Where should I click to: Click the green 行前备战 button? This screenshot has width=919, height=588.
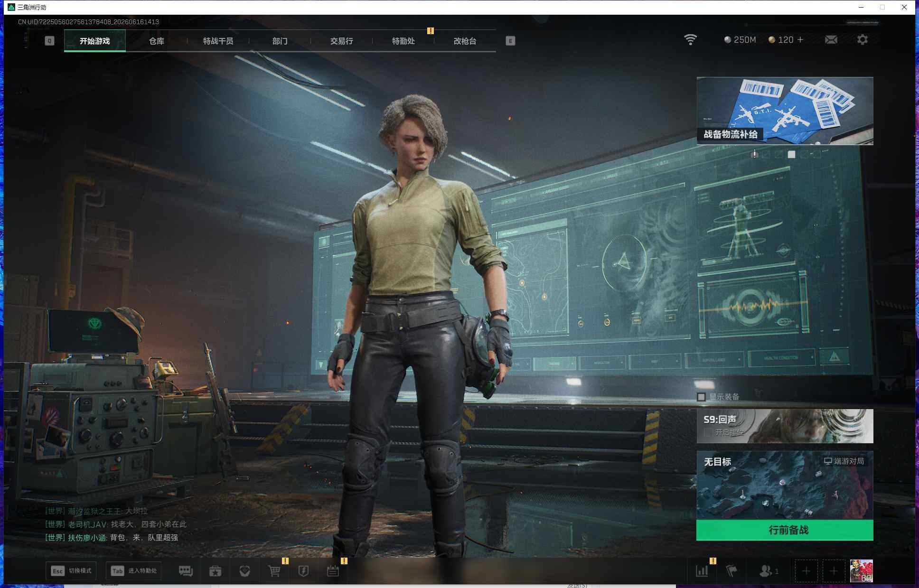785,530
